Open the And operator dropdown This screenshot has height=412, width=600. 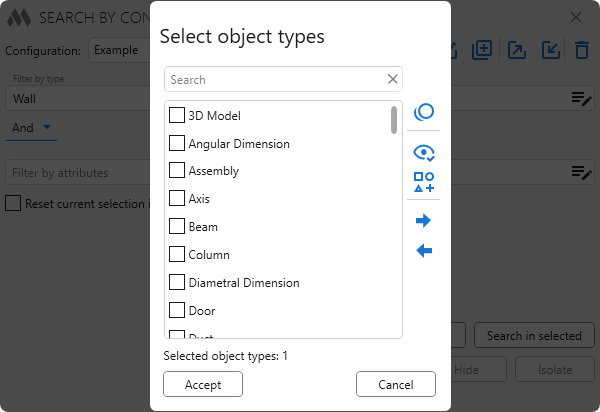coord(31,127)
